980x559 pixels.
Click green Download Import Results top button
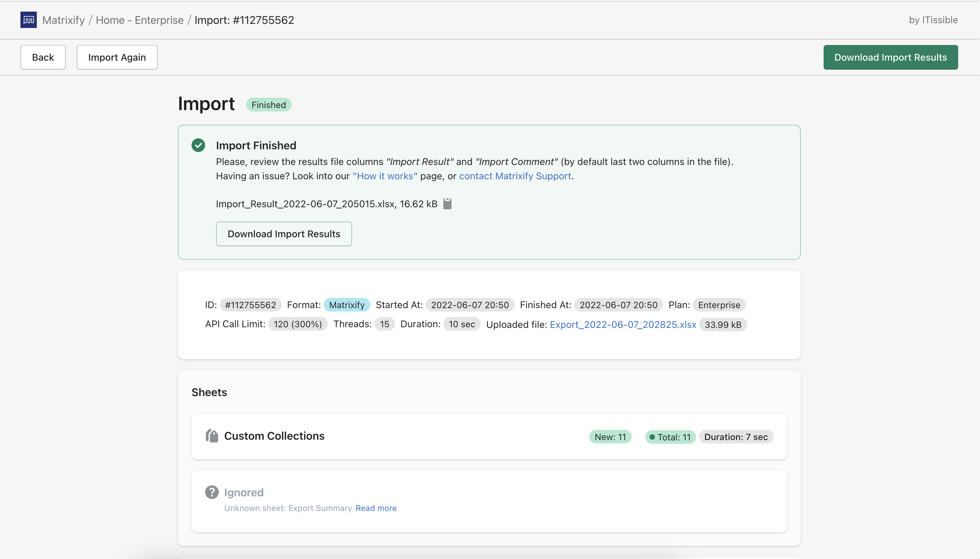pos(890,57)
